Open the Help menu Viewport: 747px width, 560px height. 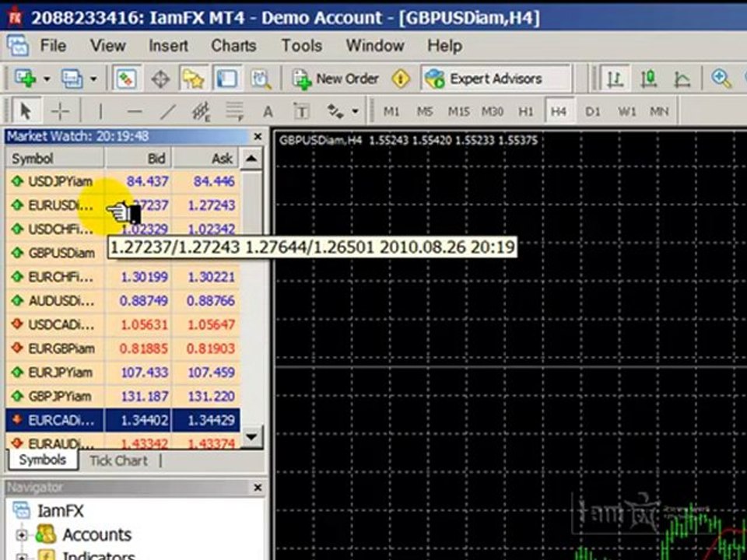pos(444,46)
